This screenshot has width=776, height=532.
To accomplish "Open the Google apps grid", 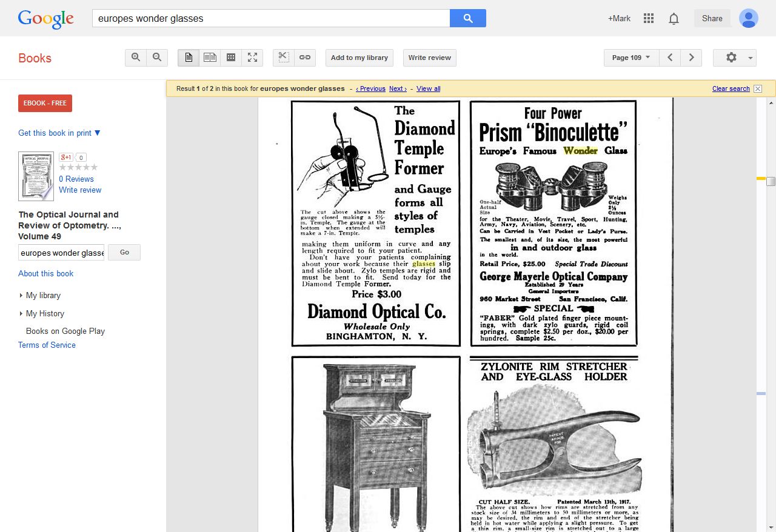I will click(649, 18).
